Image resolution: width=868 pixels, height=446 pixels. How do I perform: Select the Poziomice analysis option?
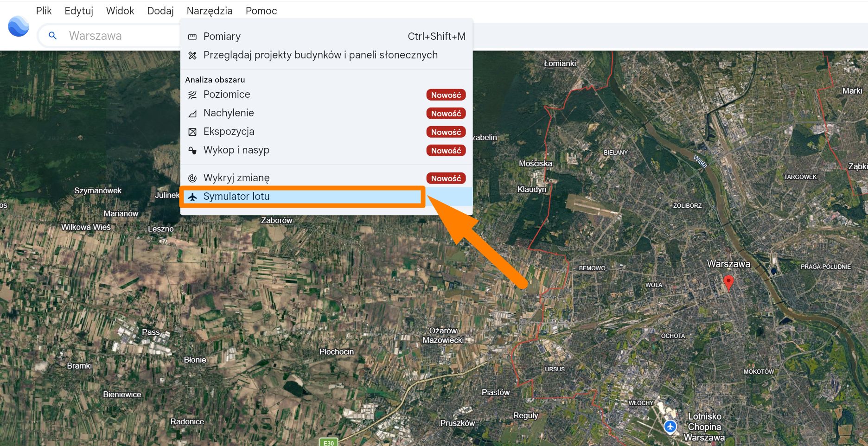pos(326,95)
